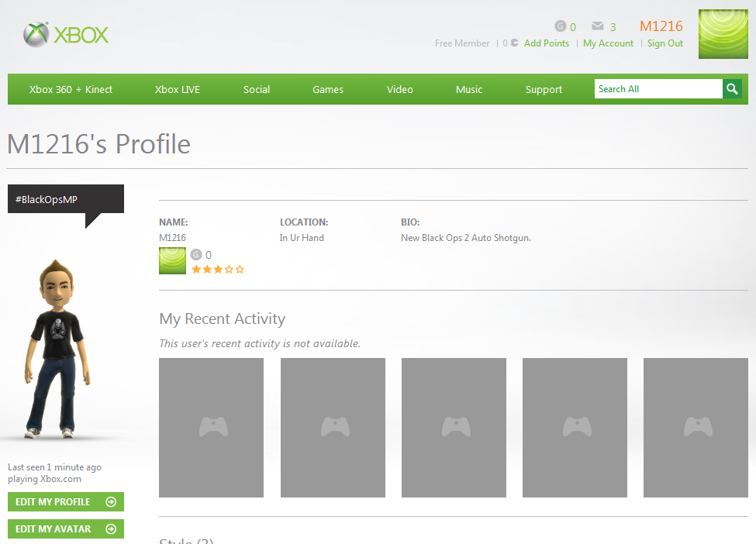Click into the Search All field
The width and height of the screenshot is (756, 544).
(x=658, y=89)
